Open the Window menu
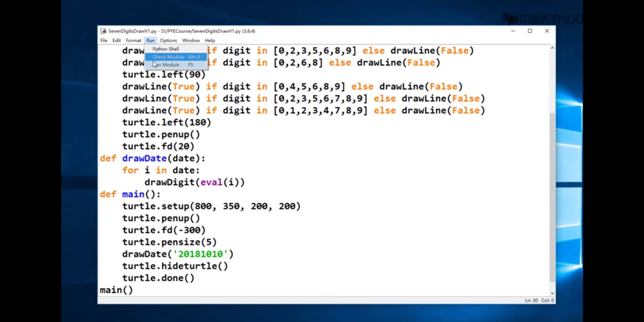Image resolution: width=644 pixels, height=322 pixels. (x=191, y=40)
